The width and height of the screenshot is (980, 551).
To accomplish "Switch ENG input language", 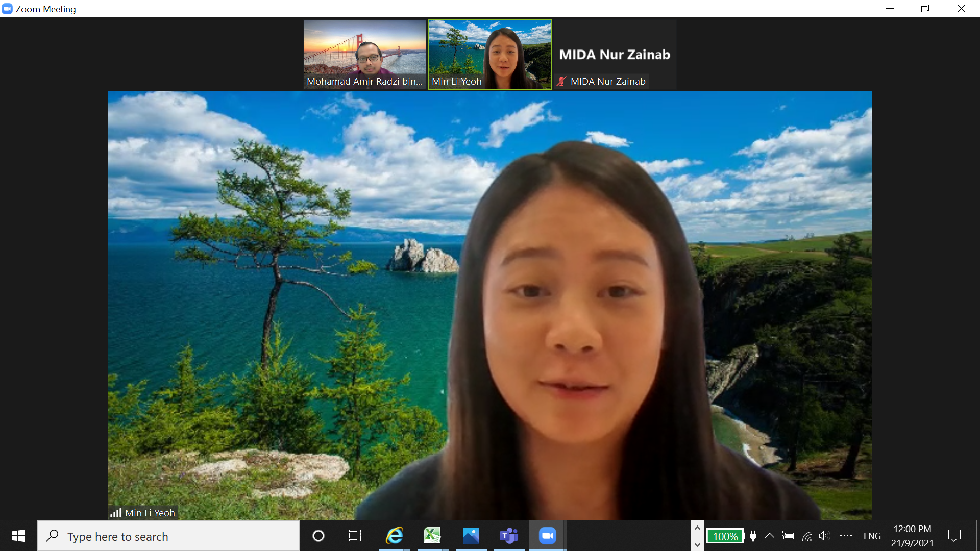I will click(x=872, y=536).
